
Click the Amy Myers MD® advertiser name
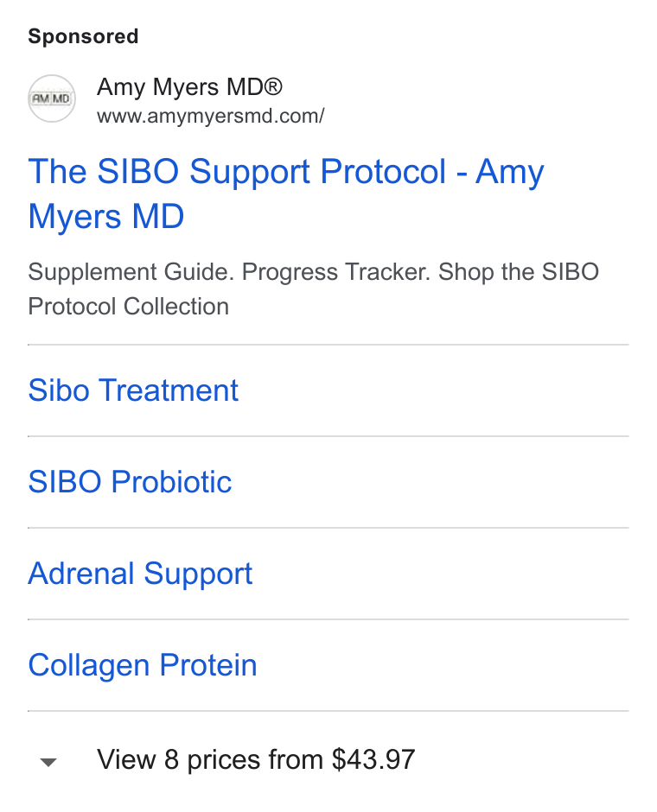tap(189, 87)
